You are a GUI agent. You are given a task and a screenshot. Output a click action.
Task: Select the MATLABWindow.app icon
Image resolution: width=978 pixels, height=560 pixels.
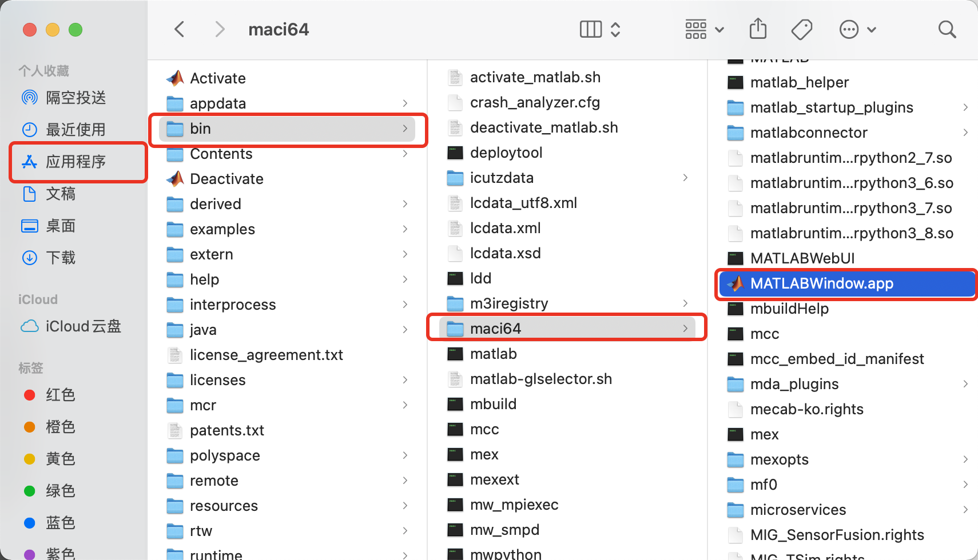click(736, 283)
